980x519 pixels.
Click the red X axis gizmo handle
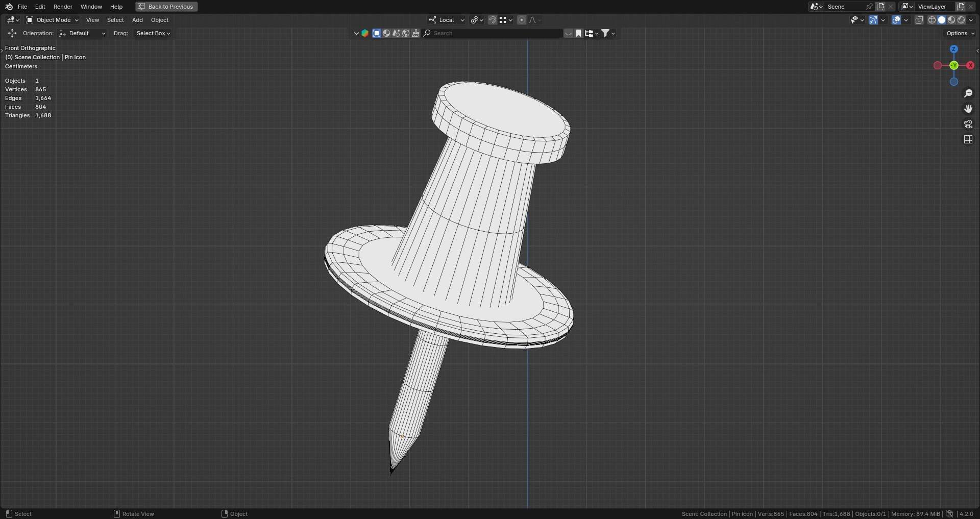click(970, 65)
